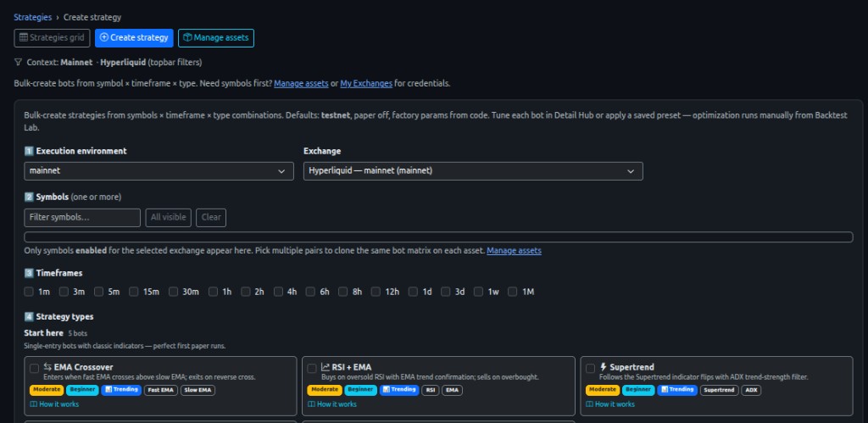Click the Create strategy breadcrumb text
This screenshot has width=868, height=423.
(x=92, y=17)
